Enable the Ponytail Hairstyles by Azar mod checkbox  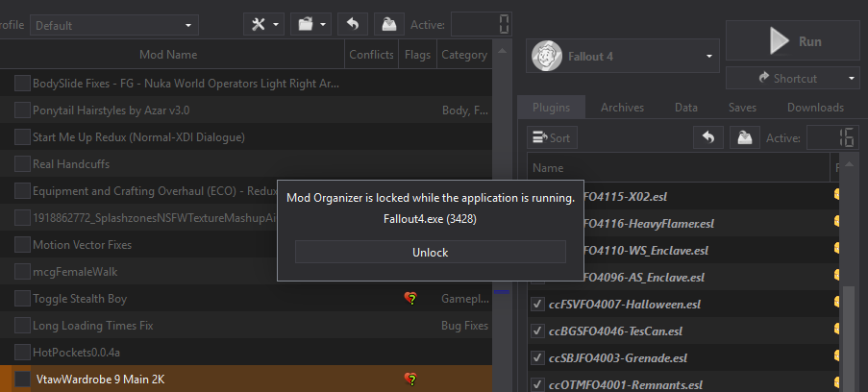[x=22, y=110]
